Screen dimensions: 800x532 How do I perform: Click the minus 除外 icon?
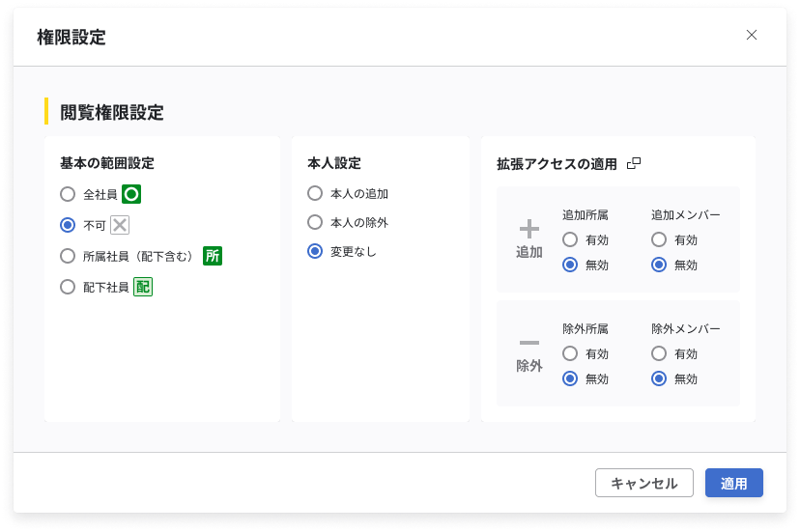[529, 344]
